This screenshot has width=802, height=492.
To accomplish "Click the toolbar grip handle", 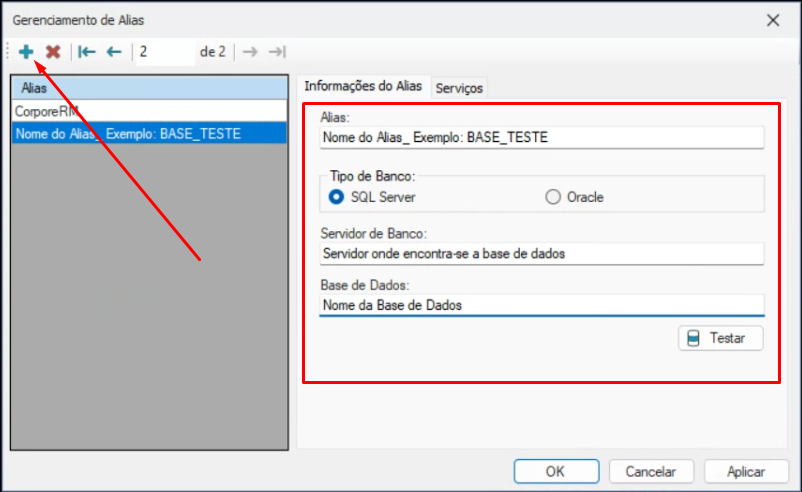I will coord(8,52).
